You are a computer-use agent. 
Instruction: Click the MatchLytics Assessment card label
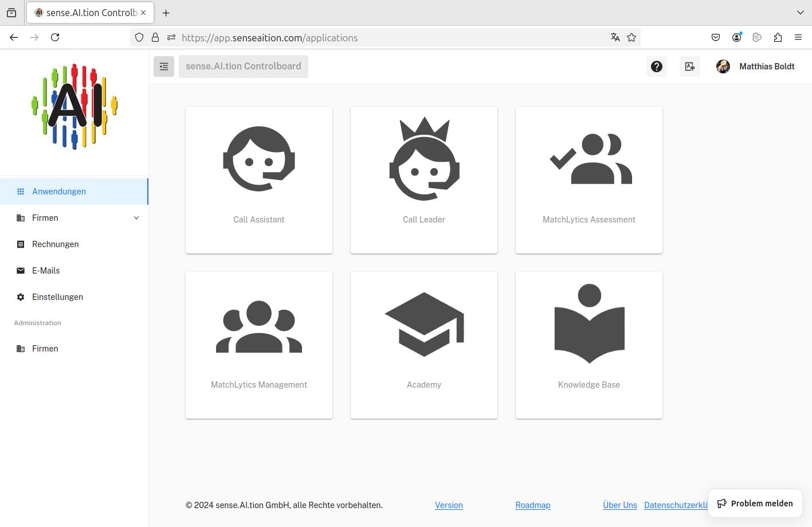click(x=589, y=220)
